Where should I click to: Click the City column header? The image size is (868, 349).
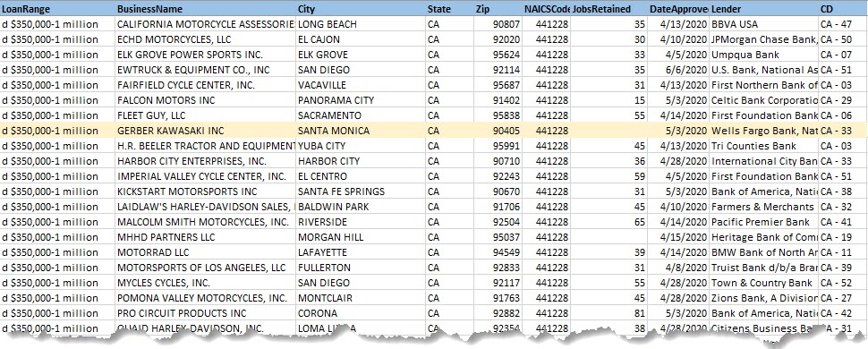pyautogui.click(x=361, y=10)
